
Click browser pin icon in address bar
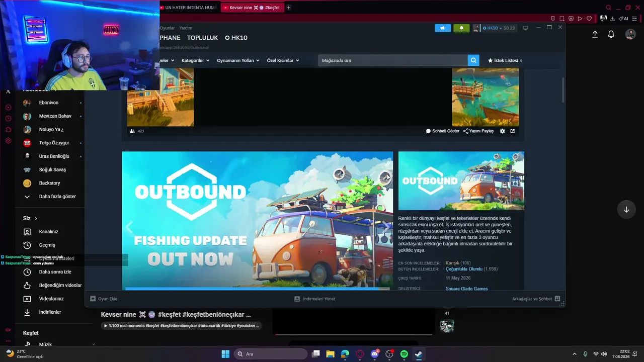coord(553,19)
